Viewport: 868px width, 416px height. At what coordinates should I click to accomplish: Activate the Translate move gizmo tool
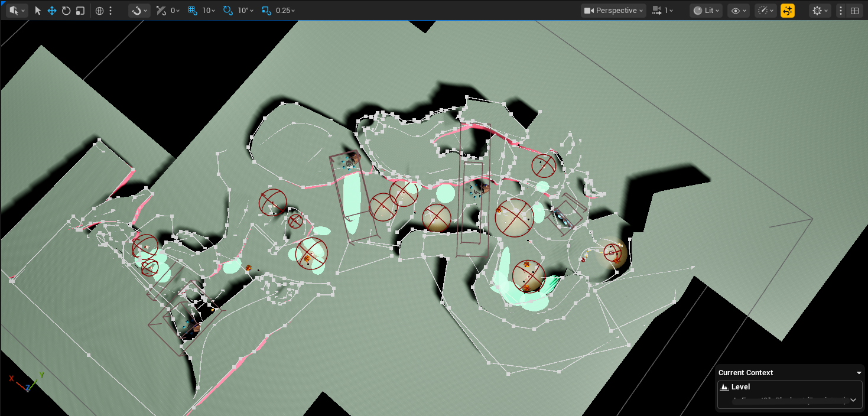(52, 11)
